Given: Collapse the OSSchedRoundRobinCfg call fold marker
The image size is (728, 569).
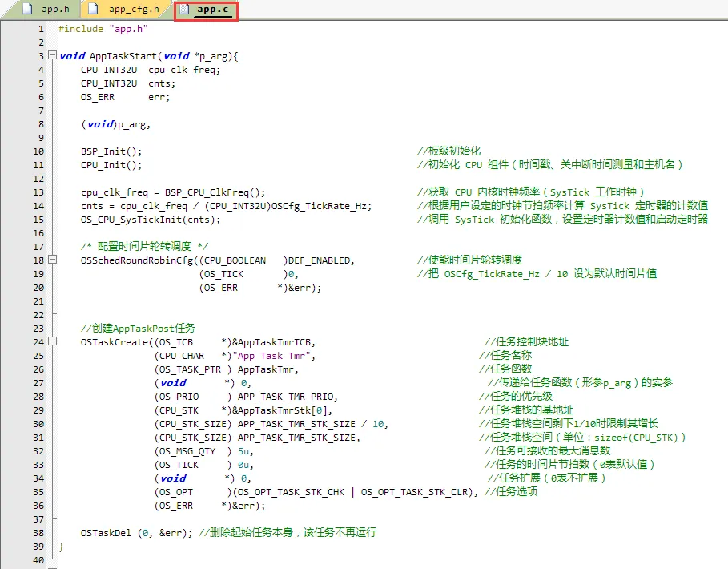Looking at the screenshot, I should point(53,260).
